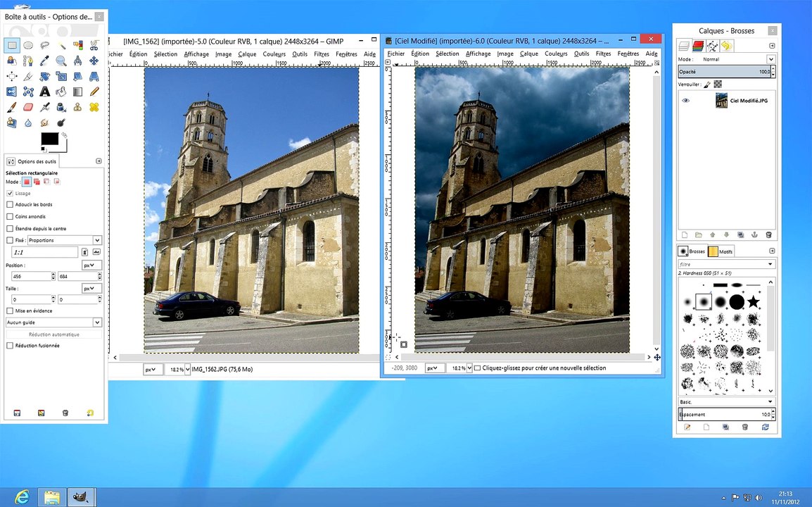Select the Dodge/Burn tool
Image resolution: width=812 pixels, height=507 pixels.
tap(61, 123)
